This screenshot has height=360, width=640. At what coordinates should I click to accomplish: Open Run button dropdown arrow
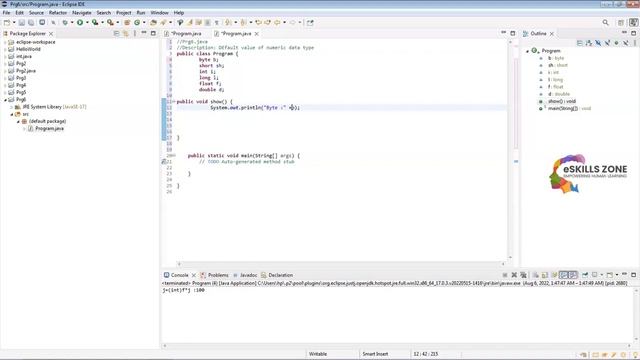87,23
